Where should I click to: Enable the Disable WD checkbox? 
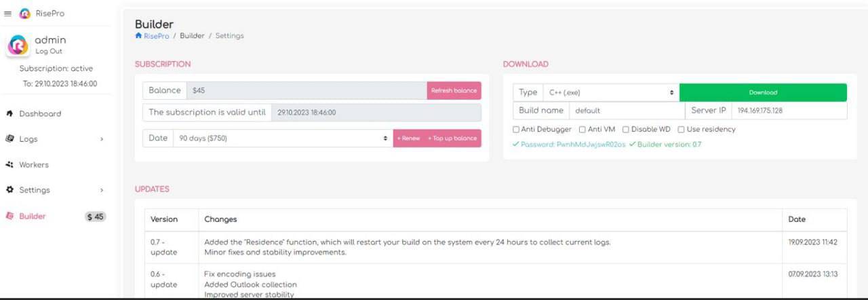626,129
